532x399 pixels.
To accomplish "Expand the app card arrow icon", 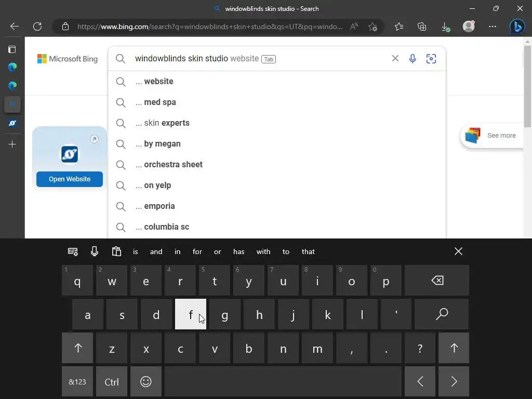I will (x=95, y=139).
